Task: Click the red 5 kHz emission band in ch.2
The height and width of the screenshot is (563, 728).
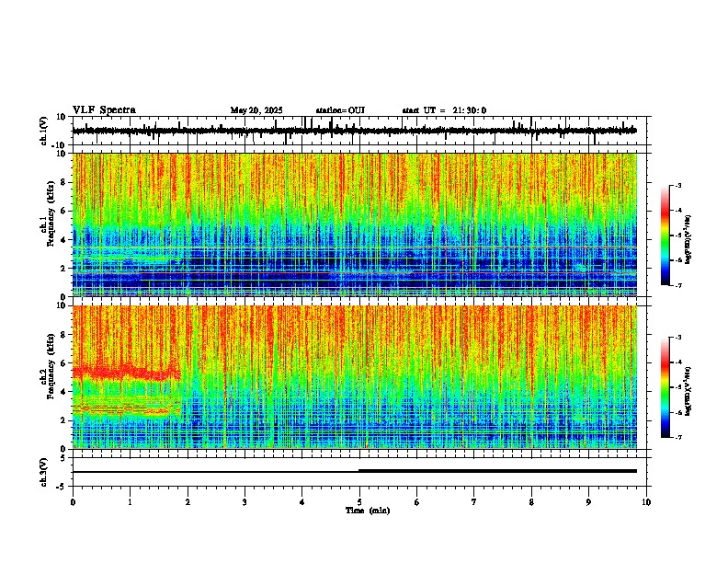Action: click(x=126, y=373)
